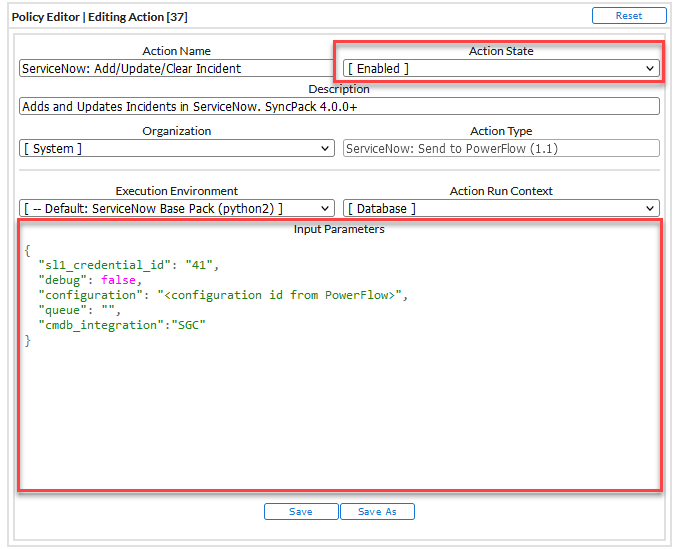Click the Action State label
The width and height of the screenshot is (677, 549).
tap(501, 51)
